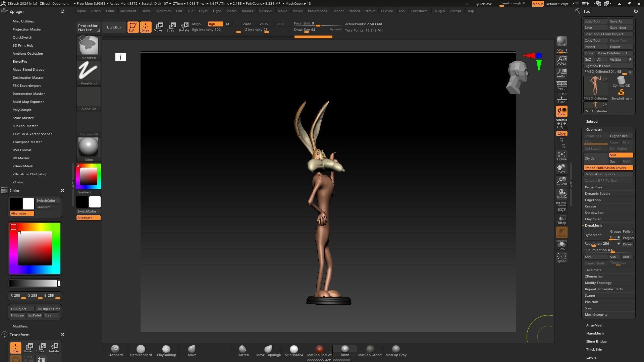This screenshot has height=362, width=644.
Task: Click the top shelf Move mode button
Action: pyautogui.click(x=158, y=27)
